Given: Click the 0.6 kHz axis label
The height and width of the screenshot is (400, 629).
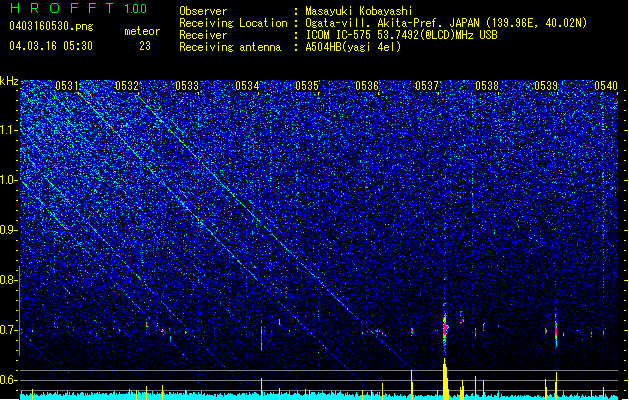Looking at the screenshot, I should click(x=9, y=380).
